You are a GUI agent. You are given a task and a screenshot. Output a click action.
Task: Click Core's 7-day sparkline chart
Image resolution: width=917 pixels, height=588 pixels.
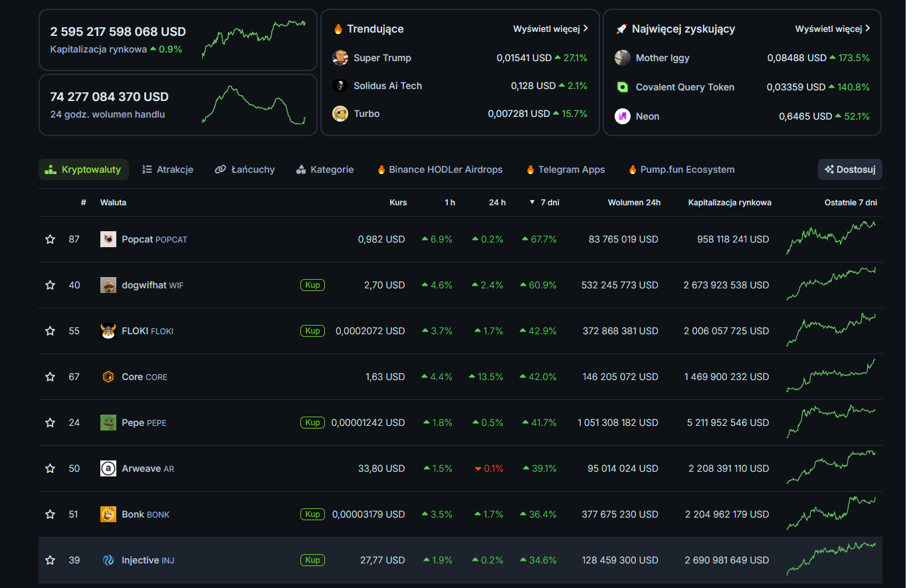click(831, 375)
